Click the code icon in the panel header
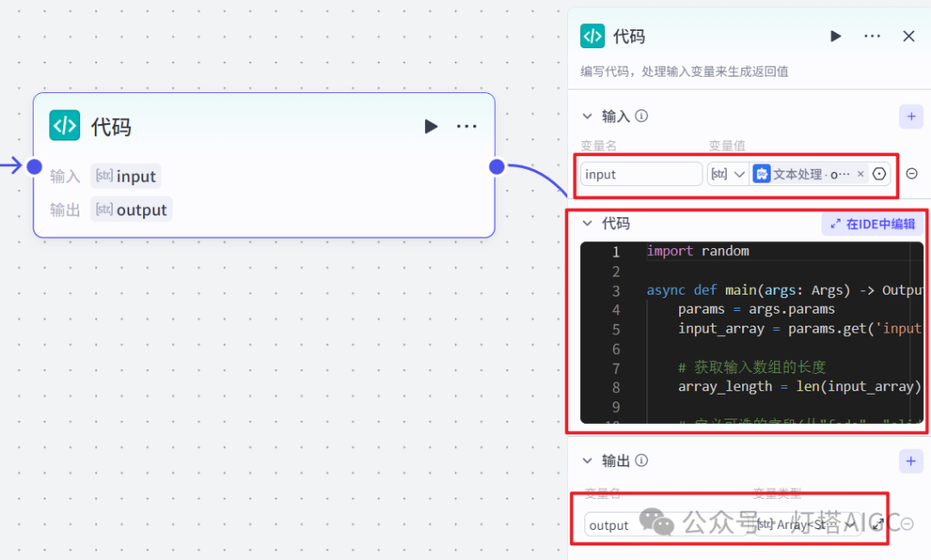This screenshot has width=931, height=560. (x=592, y=36)
